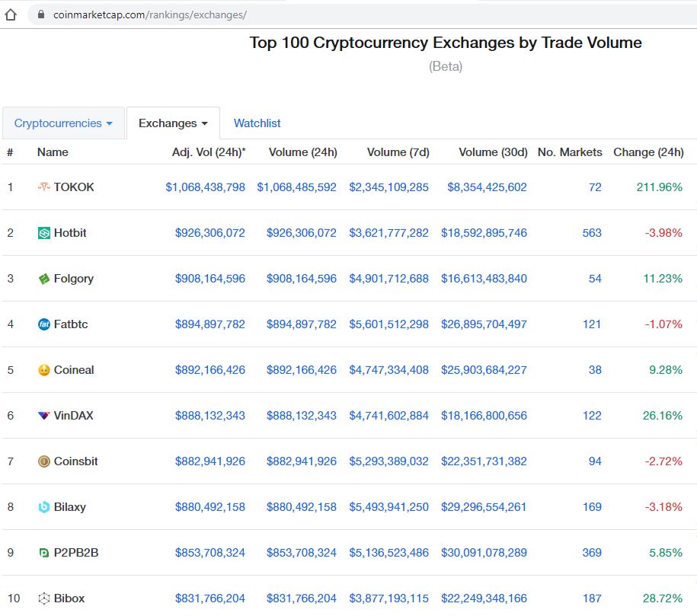This screenshot has width=697, height=616.
Task: Open the Bibox exchange link
Action: [69, 598]
